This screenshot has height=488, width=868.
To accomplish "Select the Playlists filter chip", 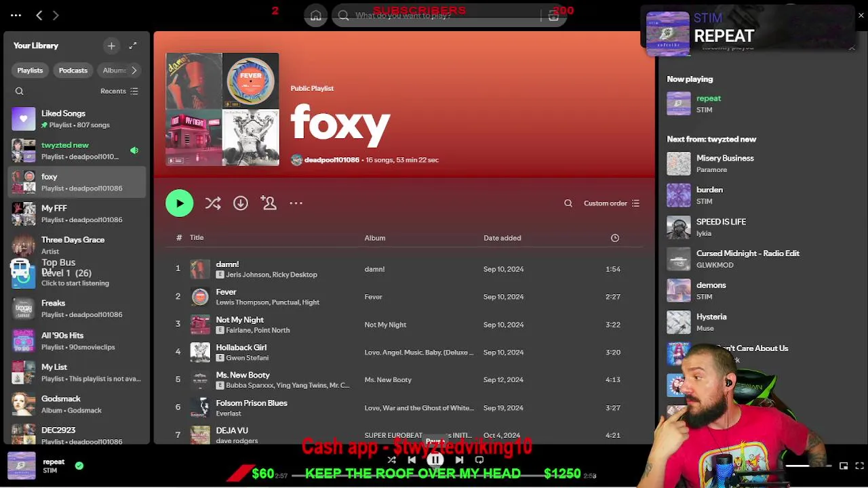I will pos(30,70).
